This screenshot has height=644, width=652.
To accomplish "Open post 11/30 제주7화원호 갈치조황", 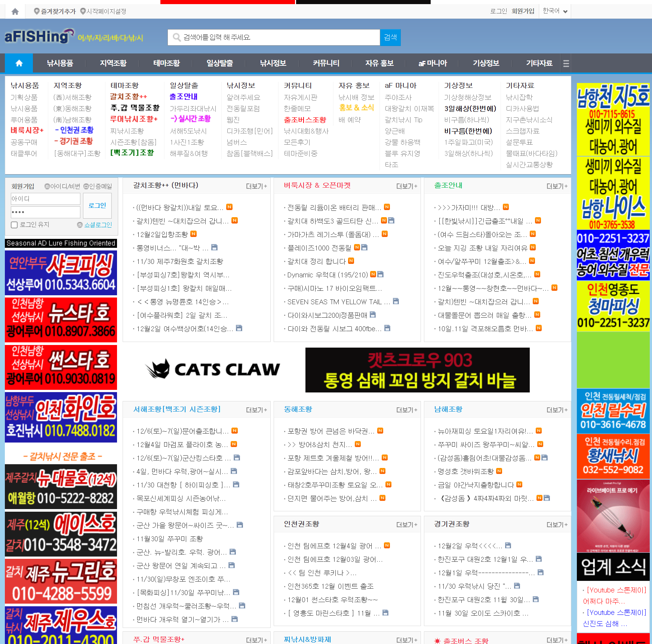I will click(x=179, y=261).
